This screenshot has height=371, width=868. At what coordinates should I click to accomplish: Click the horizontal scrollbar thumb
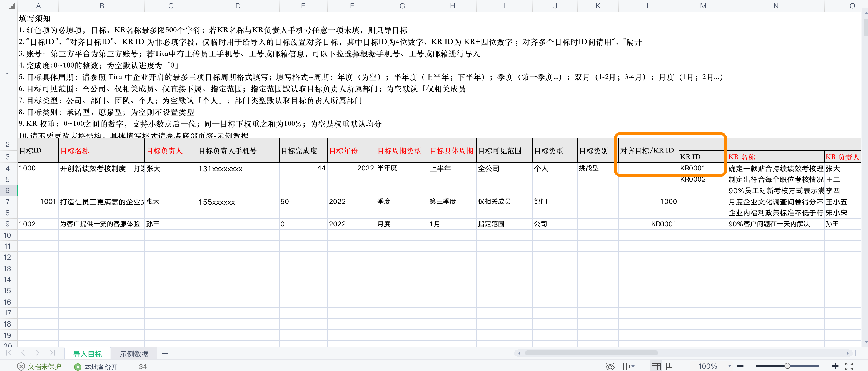(591, 353)
